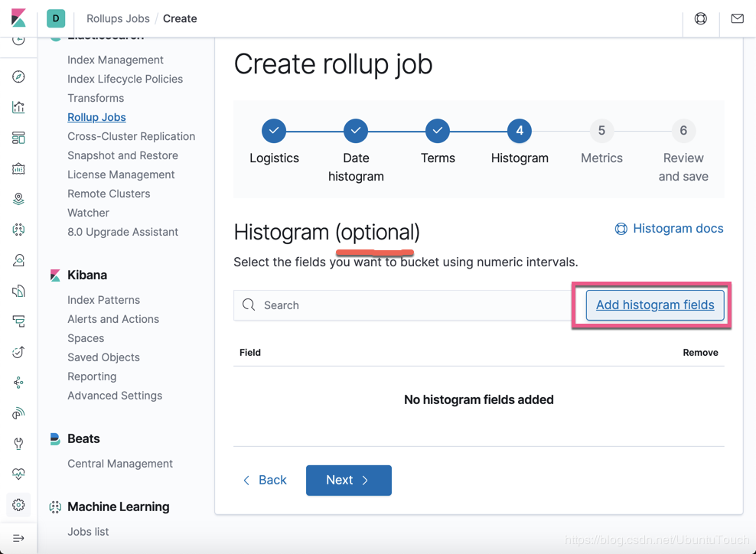Open Advanced Settings

(115, 396)
